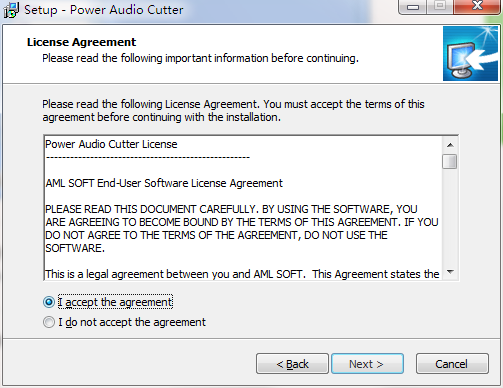The image size is (503, 388).
Task: Go to the next setup step
Action: point(367,364)
